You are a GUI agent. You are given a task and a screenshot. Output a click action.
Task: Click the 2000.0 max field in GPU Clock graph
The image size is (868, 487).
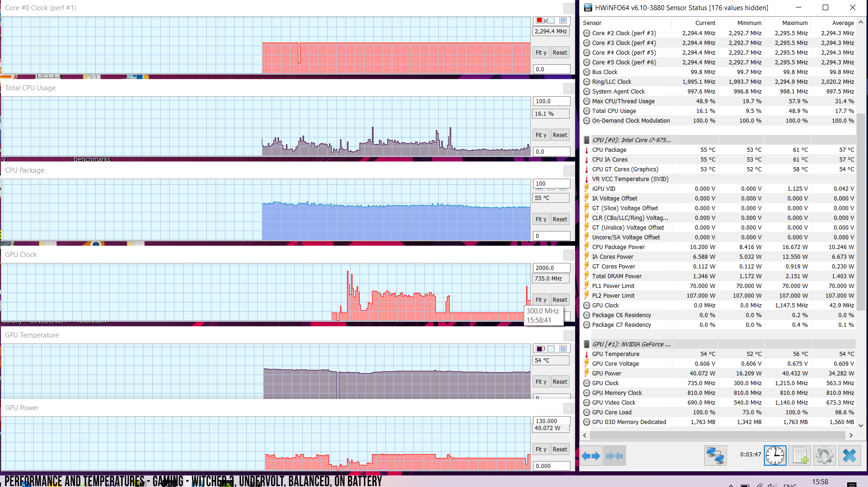[x=552, y=268]
